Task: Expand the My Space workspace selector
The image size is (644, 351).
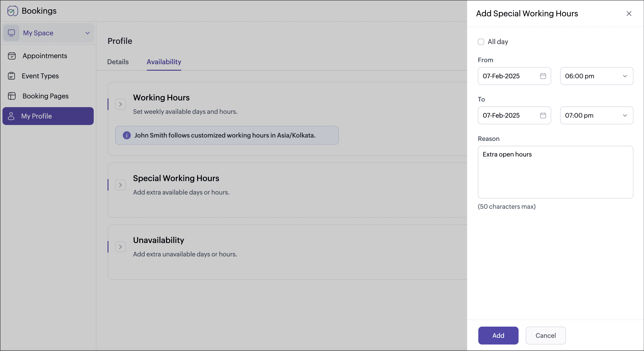Action: coord(48,33)
